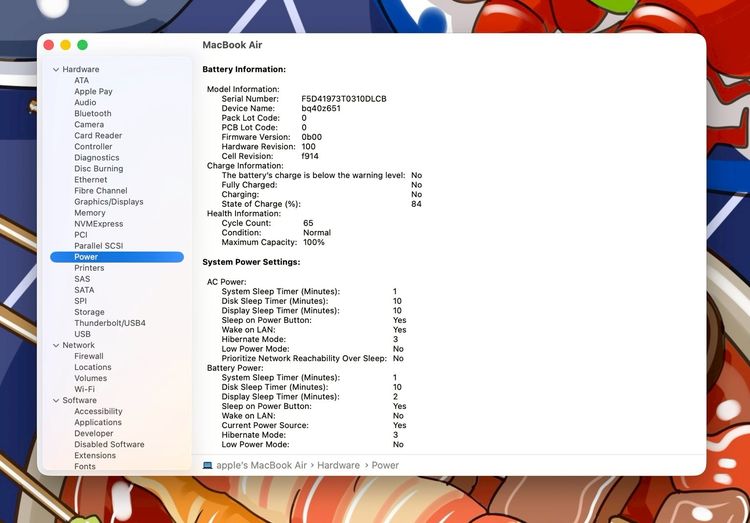Select Apple Pay in the sidebar
This screenshot has width=750, height=523.
[93, 91]
